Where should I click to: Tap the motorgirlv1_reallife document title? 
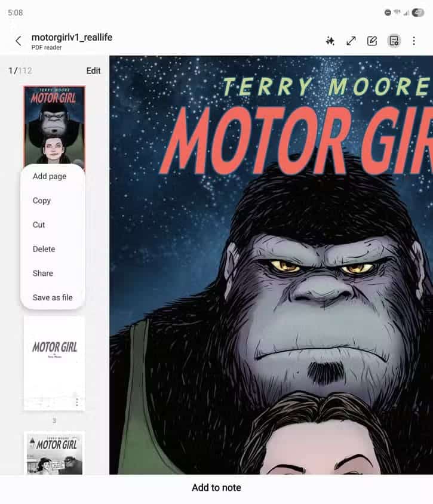tap(72, 37)
